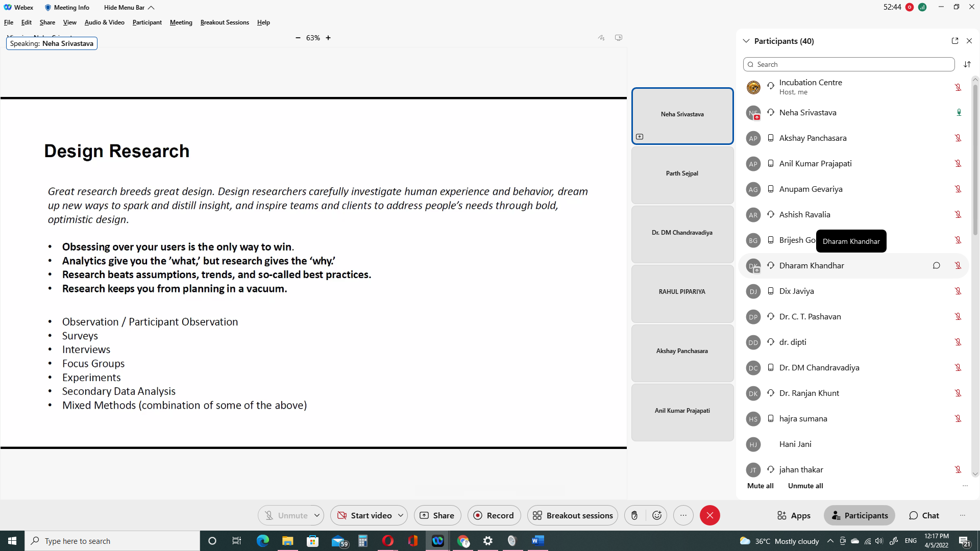Open the reactions emoji button

(657, 515)
